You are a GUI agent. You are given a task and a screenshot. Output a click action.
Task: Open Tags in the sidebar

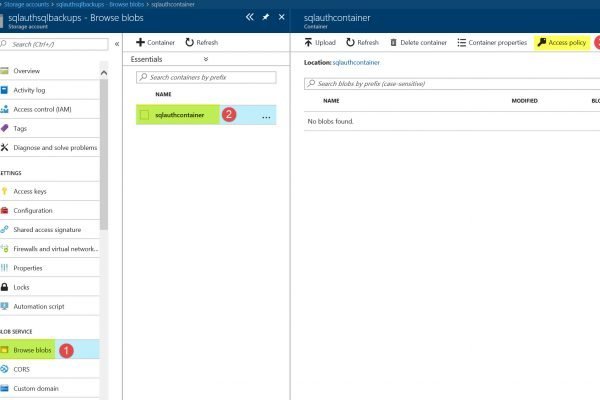[x=21, y=128]
